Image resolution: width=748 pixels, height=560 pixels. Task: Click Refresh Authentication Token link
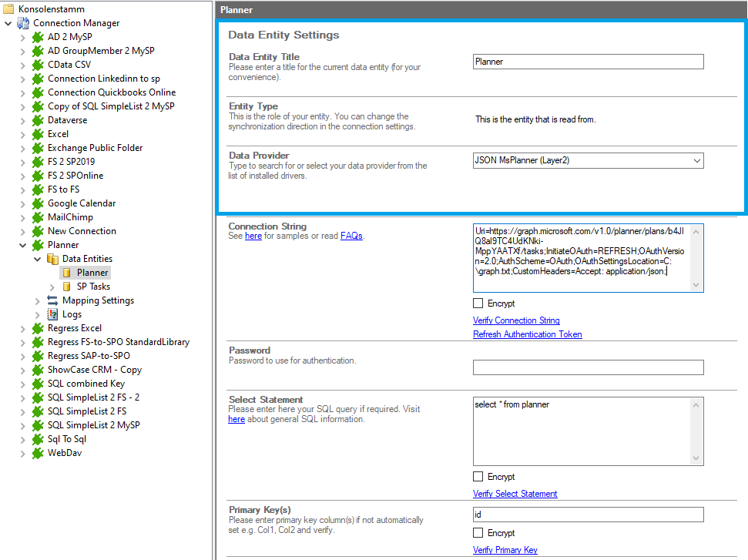527,334
